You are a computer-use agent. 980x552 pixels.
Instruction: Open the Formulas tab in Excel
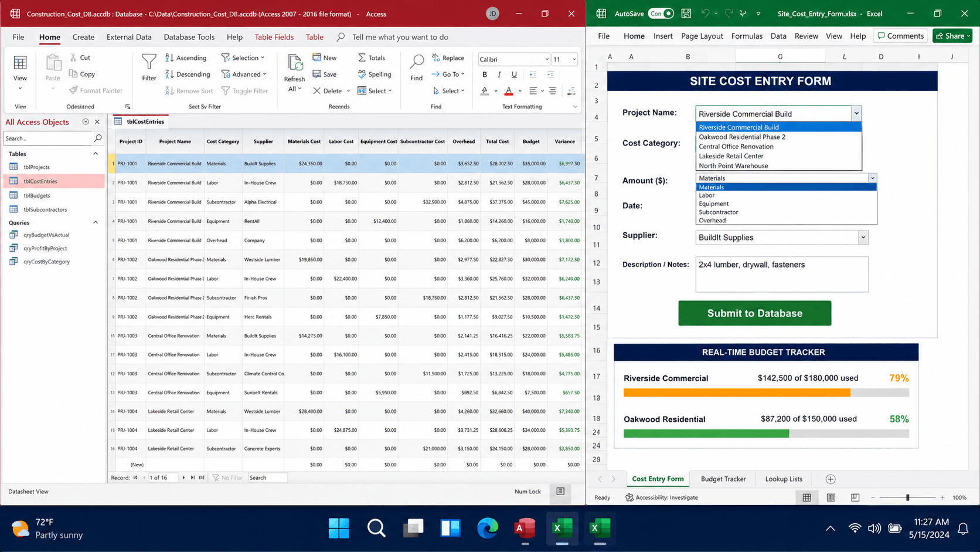tap(747, 36)
